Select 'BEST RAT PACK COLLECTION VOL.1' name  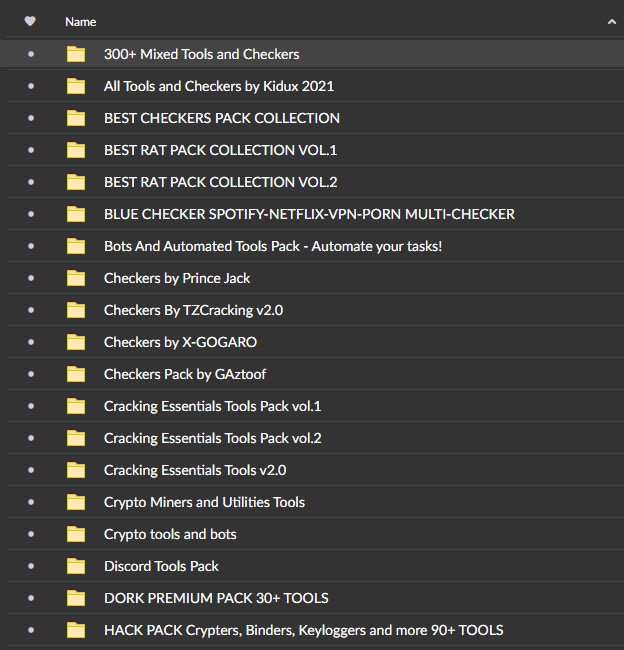coord(221,150)
